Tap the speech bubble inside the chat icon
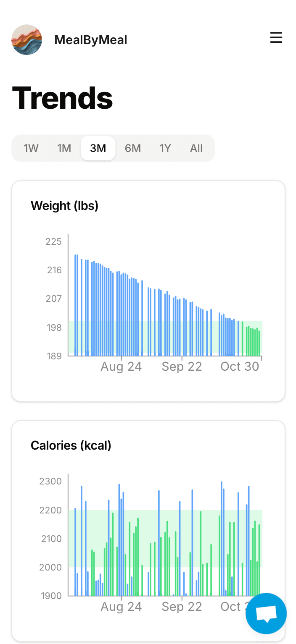The width and height of the screenshot is (296, 644). point(266,612)
